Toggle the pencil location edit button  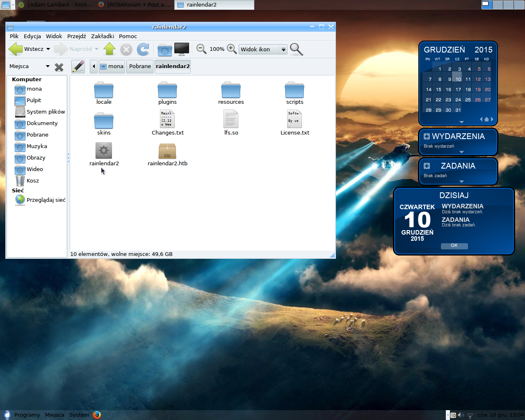click(78, 66)
